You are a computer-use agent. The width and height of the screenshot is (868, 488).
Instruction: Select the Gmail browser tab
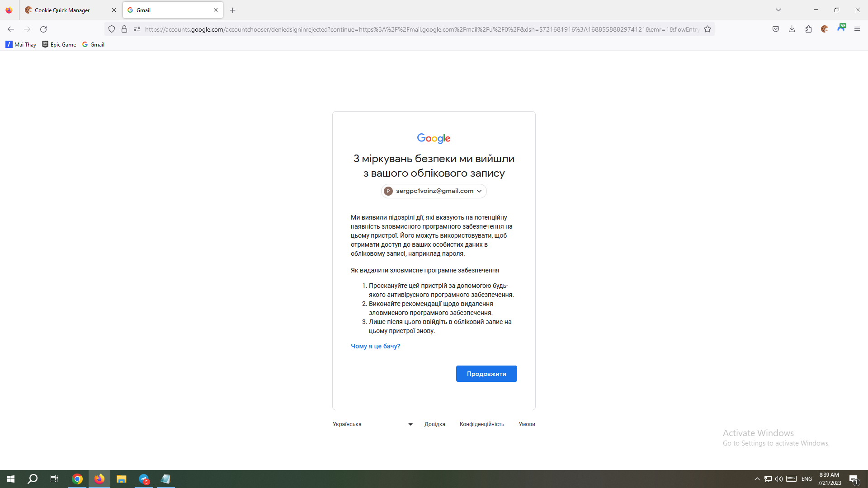(x=173, y=10)
